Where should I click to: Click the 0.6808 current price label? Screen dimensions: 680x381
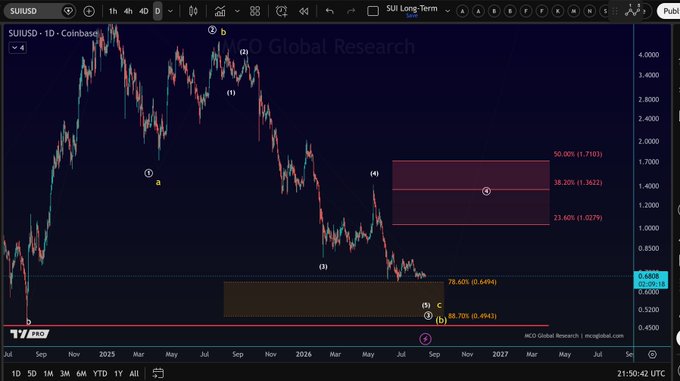pos(651,280)
